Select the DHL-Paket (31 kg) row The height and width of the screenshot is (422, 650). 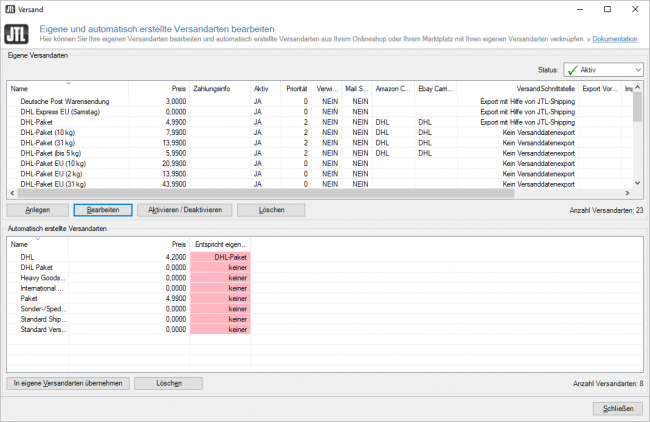320,143
